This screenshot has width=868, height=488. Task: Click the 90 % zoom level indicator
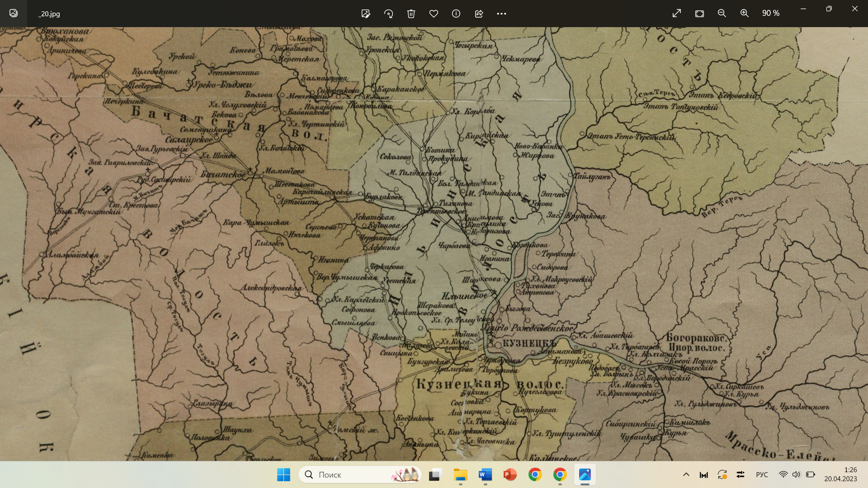click(x=770, y=14)
